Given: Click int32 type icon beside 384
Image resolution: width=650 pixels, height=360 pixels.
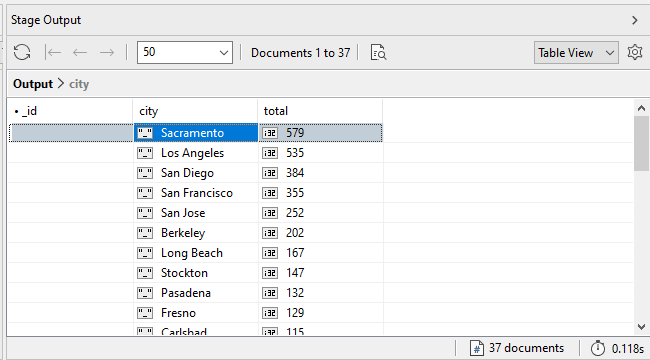Looking at the screenshot, I should point(270,173).
